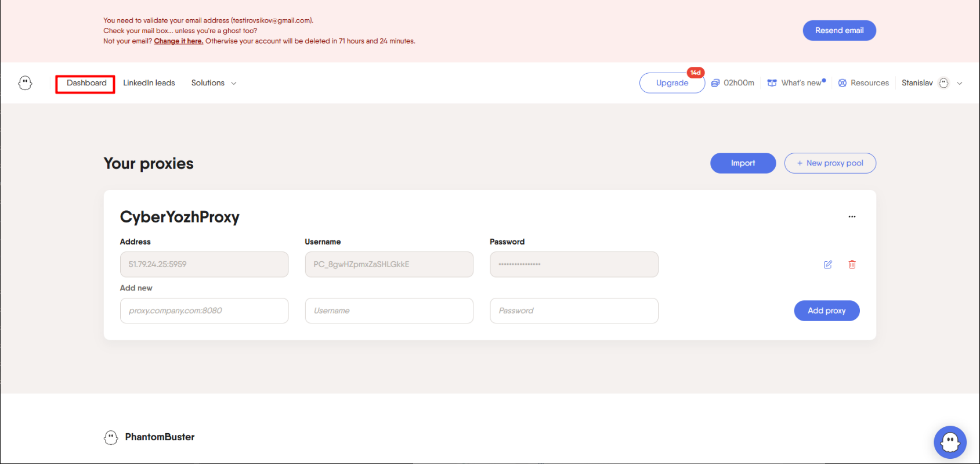The width and height of the screenshot is (980, 464).
Task: Expand the Stanislav account menu
Action: [x=931, y=83]
